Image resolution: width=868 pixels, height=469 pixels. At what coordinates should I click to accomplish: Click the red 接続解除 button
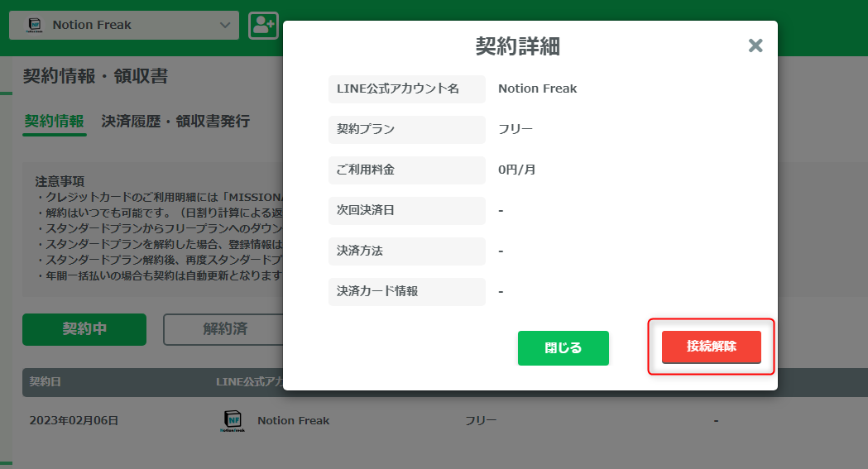click(x=712, y=347)
